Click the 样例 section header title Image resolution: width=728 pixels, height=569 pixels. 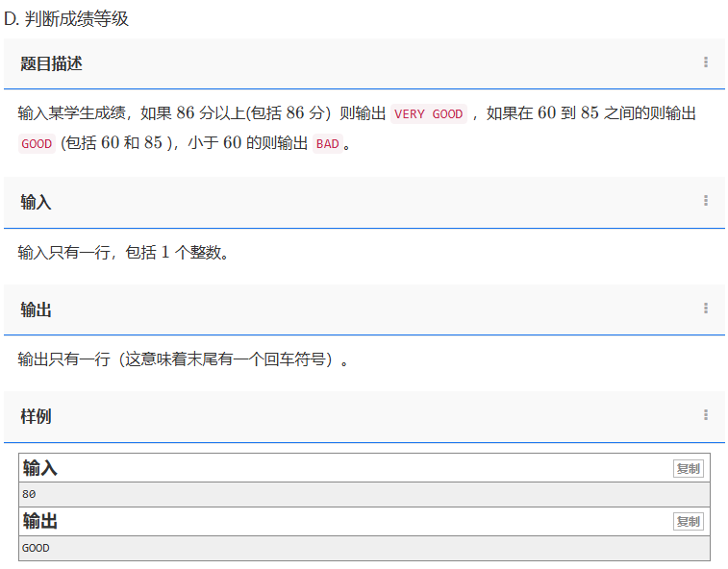tap(37, 416)
